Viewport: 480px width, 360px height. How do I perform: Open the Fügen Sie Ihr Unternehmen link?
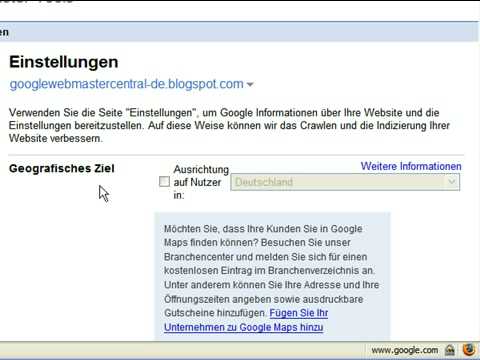point(246,320)
